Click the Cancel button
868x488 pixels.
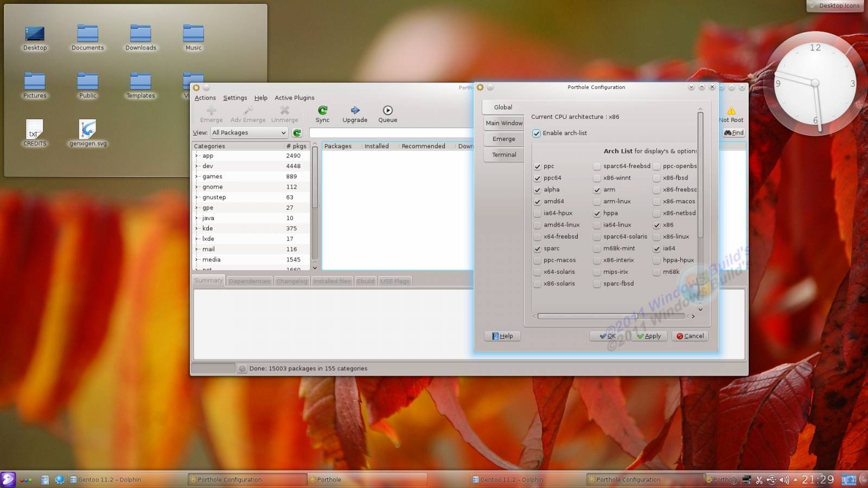click(x=690, y=336)
